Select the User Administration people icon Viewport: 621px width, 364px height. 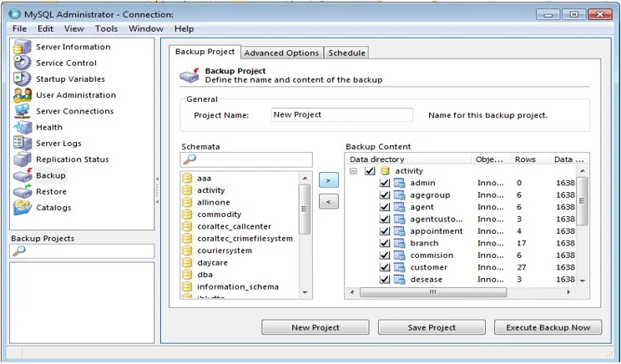(23, 95)
